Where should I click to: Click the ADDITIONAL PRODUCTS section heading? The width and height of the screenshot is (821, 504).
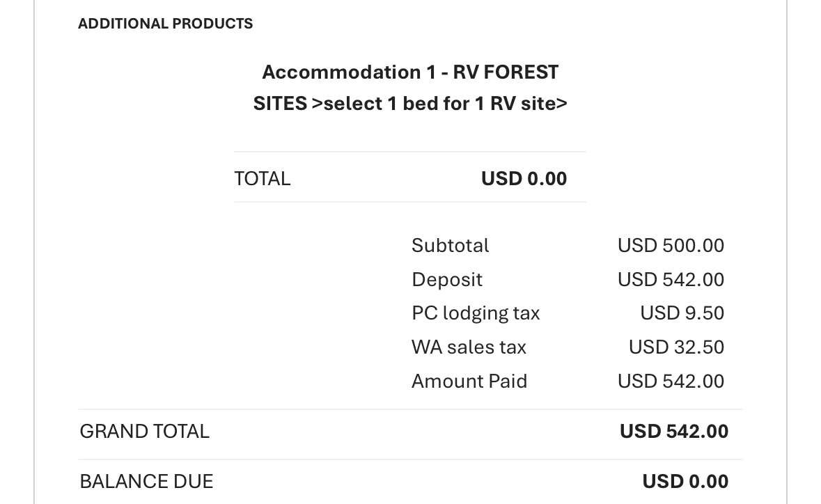click(x=165, y=24)
